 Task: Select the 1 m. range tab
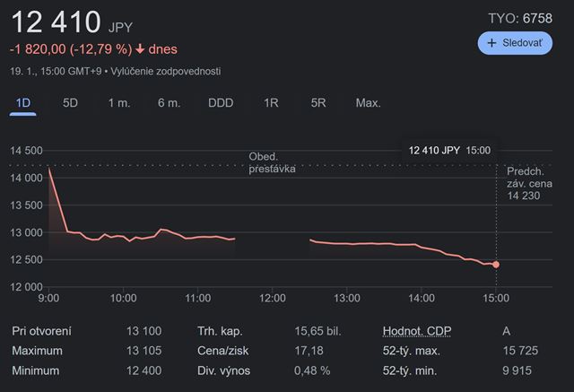pos(119,103)
